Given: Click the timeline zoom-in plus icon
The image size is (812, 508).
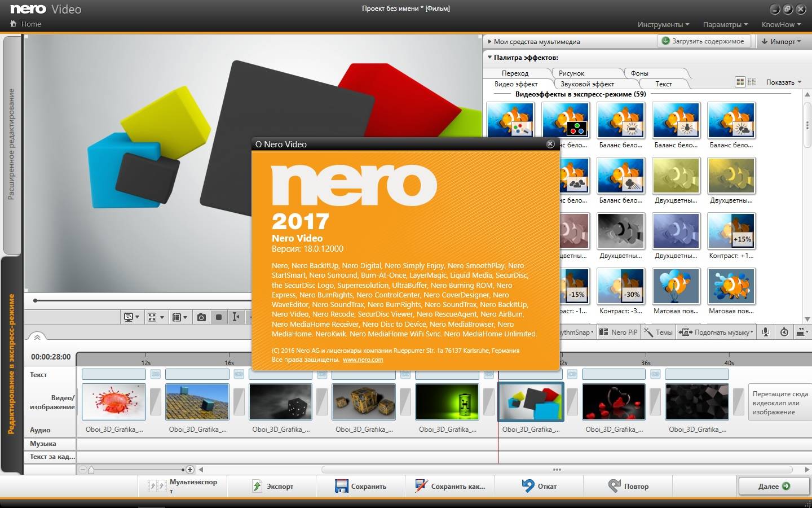Looking at the screenshot, I should [190, 470].
